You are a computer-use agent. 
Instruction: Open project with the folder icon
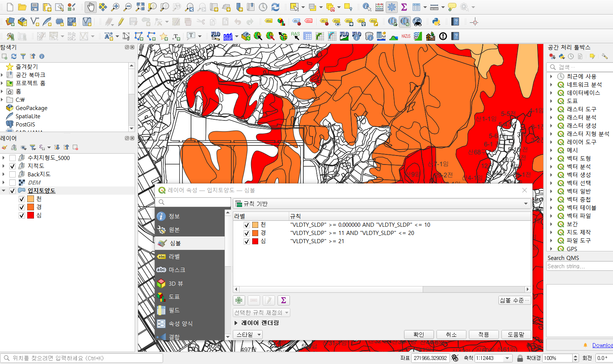coord(22,7)
